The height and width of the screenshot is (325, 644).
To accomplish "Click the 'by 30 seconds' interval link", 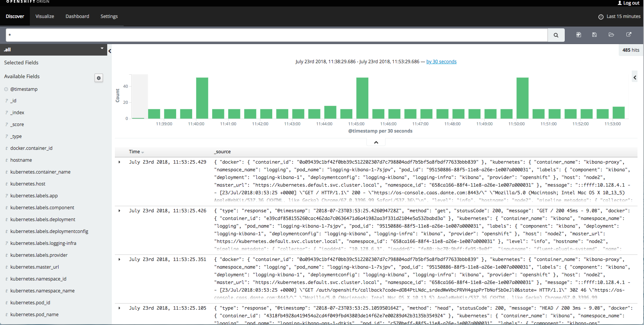I will click(441, 62).
